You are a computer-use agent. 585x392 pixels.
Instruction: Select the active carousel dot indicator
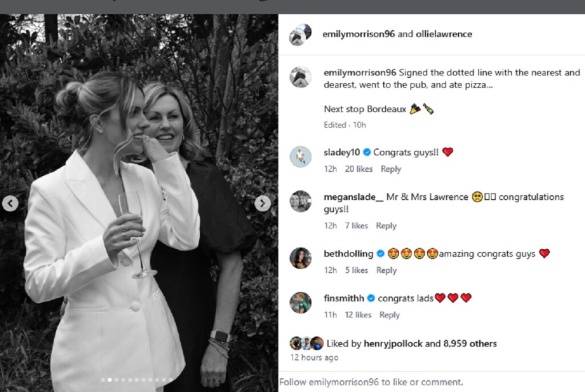110,379
